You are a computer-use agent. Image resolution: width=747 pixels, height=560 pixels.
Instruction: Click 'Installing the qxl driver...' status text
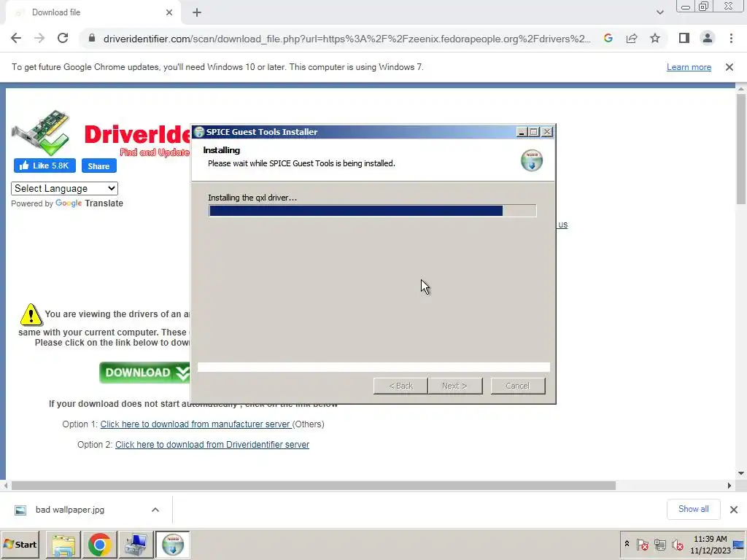point(252,198)
